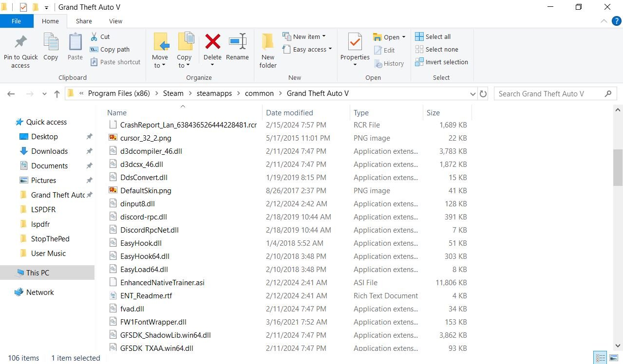This screenshot has width=623, height=364.
Task: Open the File menu tab
Action: pos(17,21)
